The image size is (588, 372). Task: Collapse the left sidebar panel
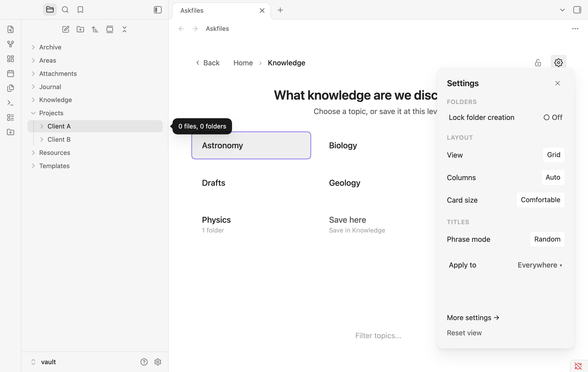tap(158, 10)
